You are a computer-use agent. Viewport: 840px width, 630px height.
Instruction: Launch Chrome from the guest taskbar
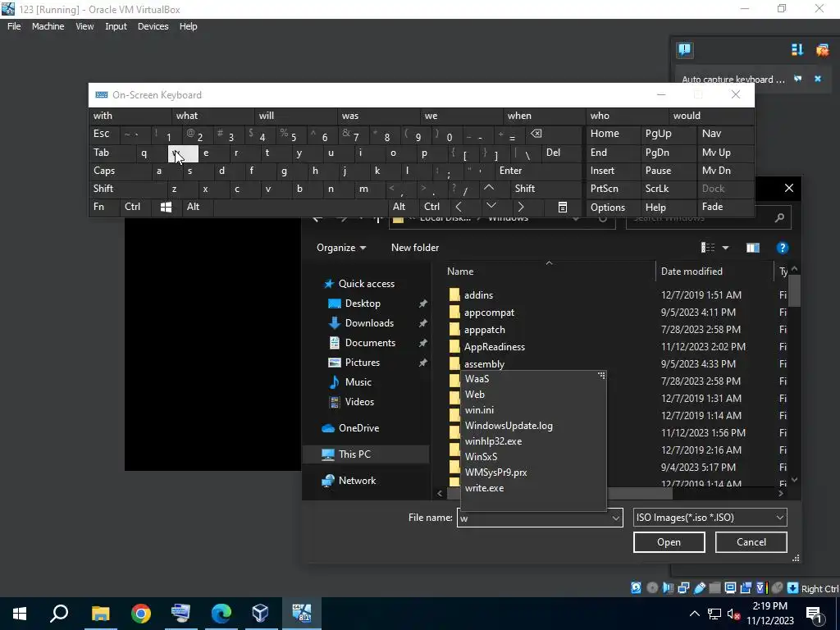(x=140, y=614)
